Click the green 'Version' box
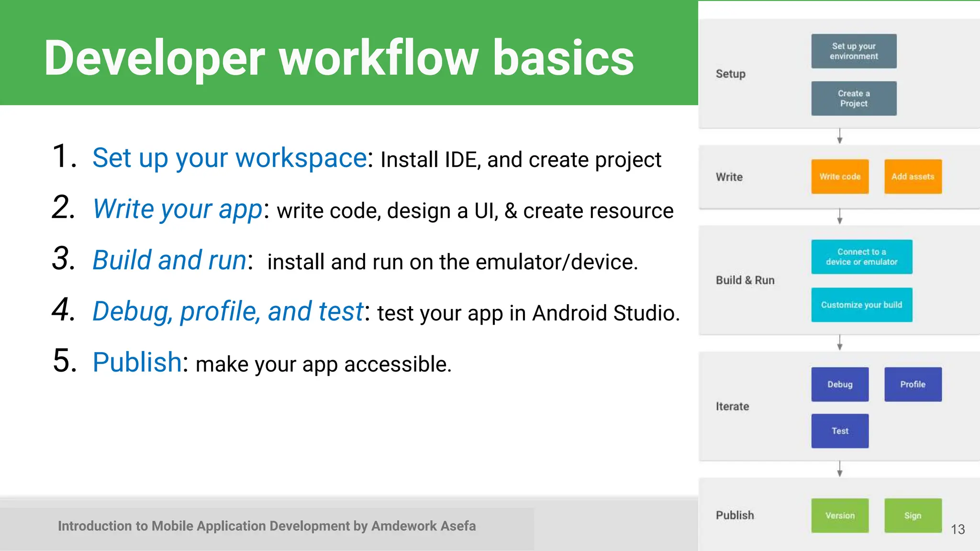This screenshot has width=980, height=551. point(840,516)
